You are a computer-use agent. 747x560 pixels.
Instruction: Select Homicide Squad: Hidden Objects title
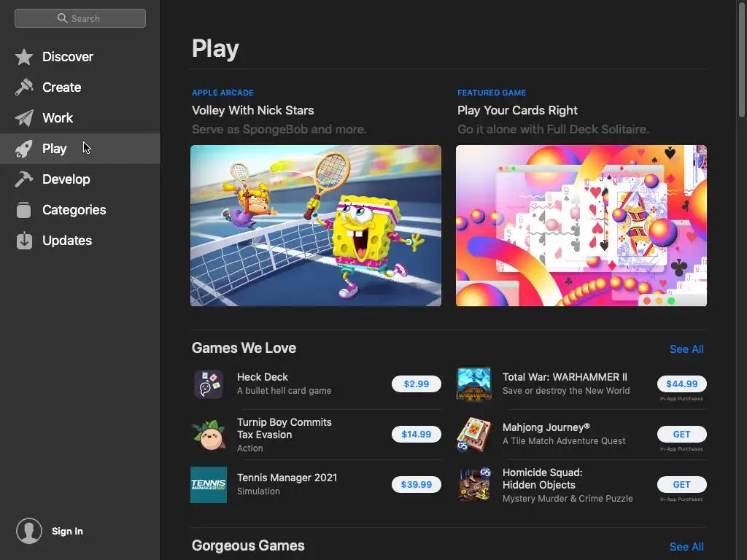coord(543,478)
